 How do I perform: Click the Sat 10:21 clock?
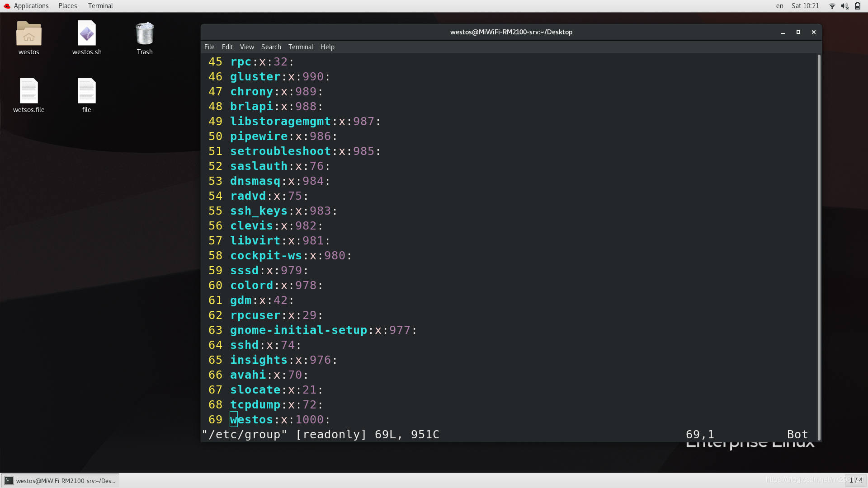click(x=805, y=6)
